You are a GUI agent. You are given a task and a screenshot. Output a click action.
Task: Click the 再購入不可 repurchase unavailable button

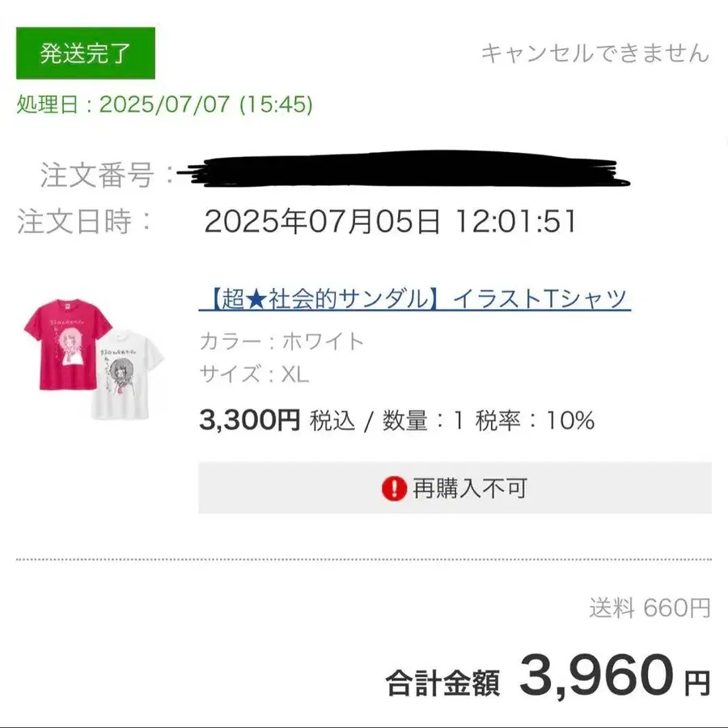click(453, 487)
